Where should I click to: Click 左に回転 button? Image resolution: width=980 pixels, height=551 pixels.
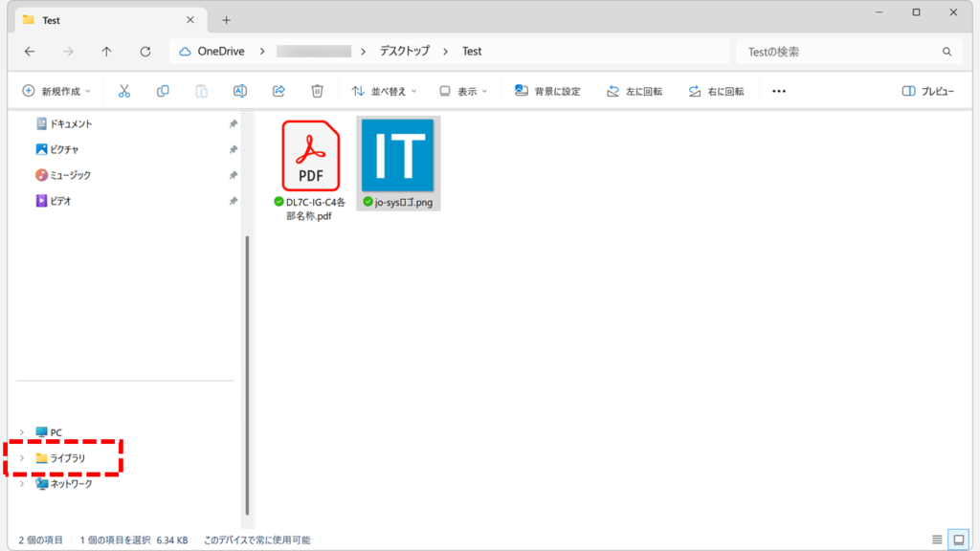(635, 91)
